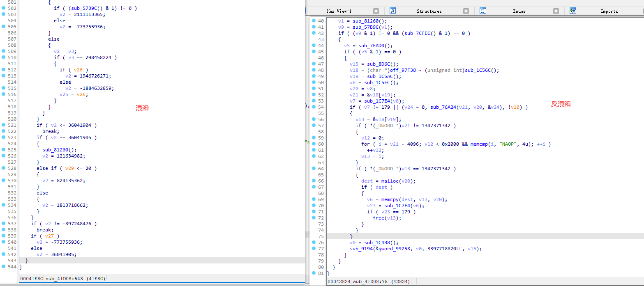The image size is (644, 286).
Task: Toggle breakpoint dot on line 40
Action: click(314, 21)
